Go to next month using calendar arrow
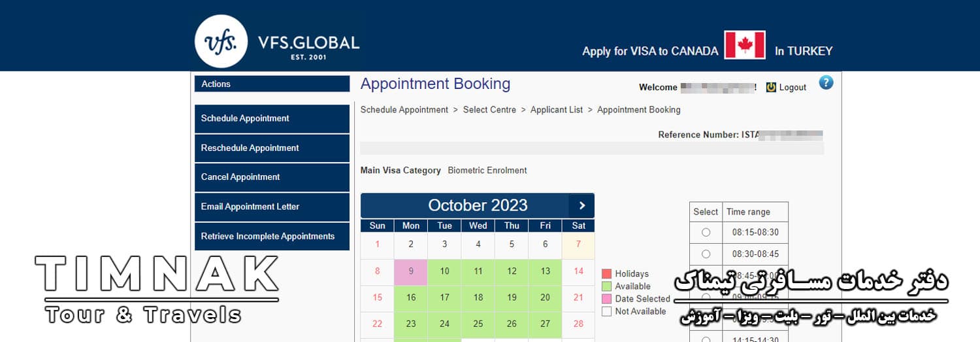The height and width of the screenshot is (342, 980). click(581, 205)
